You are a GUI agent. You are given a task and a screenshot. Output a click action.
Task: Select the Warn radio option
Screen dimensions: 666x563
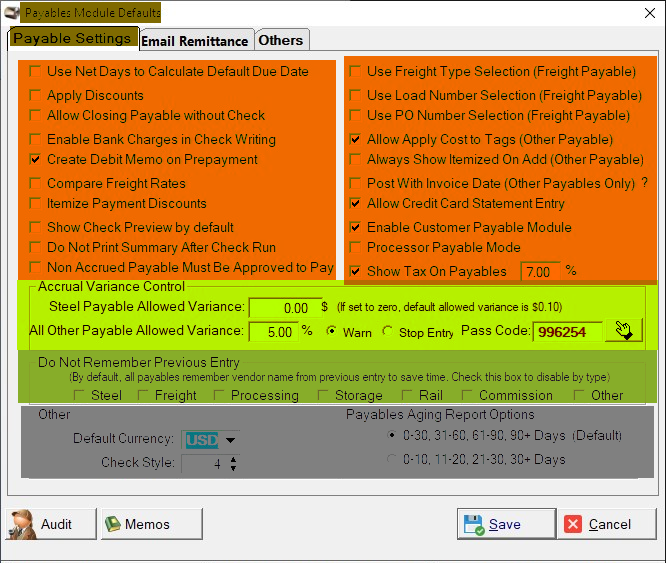point(331,331)
